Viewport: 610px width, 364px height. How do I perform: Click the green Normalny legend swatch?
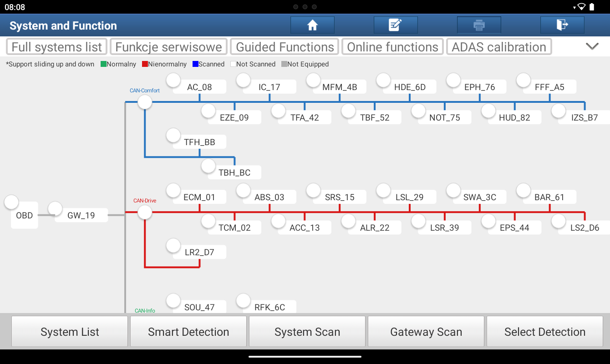coord(103,64)
